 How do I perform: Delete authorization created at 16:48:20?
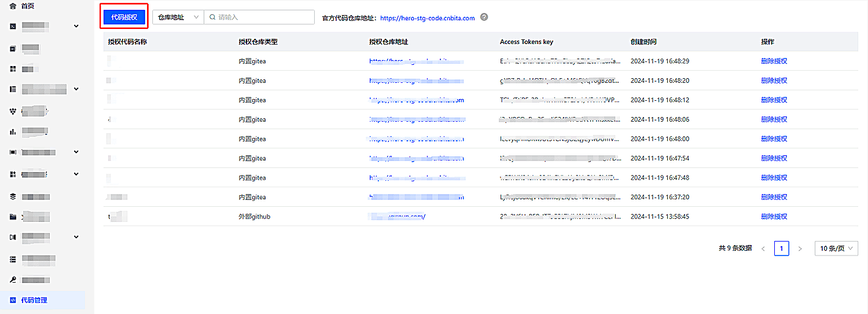point(774,81)
